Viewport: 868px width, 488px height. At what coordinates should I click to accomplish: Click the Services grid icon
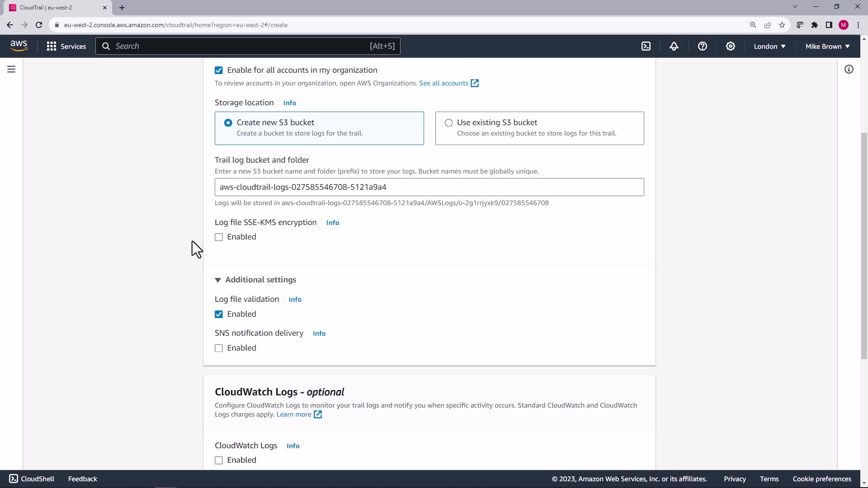[52, 46]
